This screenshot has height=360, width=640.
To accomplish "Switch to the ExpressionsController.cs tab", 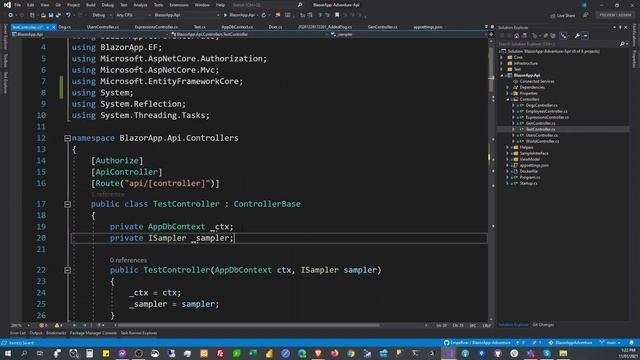I will coord(156,27).
